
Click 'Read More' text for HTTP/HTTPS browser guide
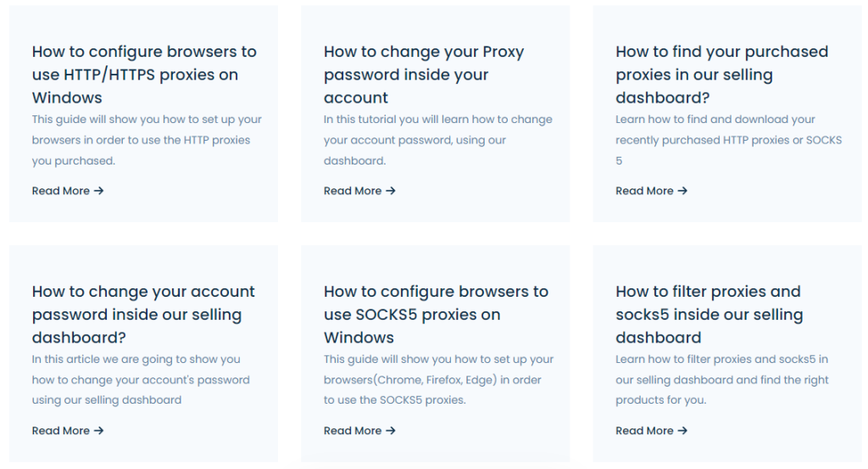pos(61,191)
